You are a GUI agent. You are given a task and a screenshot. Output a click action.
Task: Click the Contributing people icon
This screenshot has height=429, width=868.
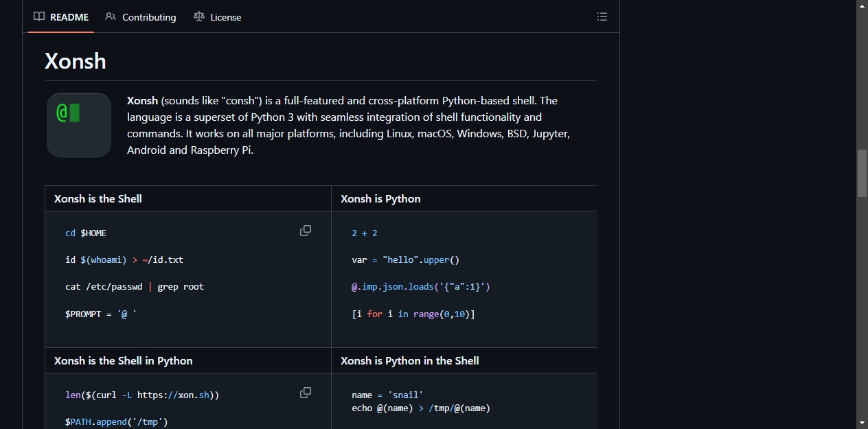111,16
